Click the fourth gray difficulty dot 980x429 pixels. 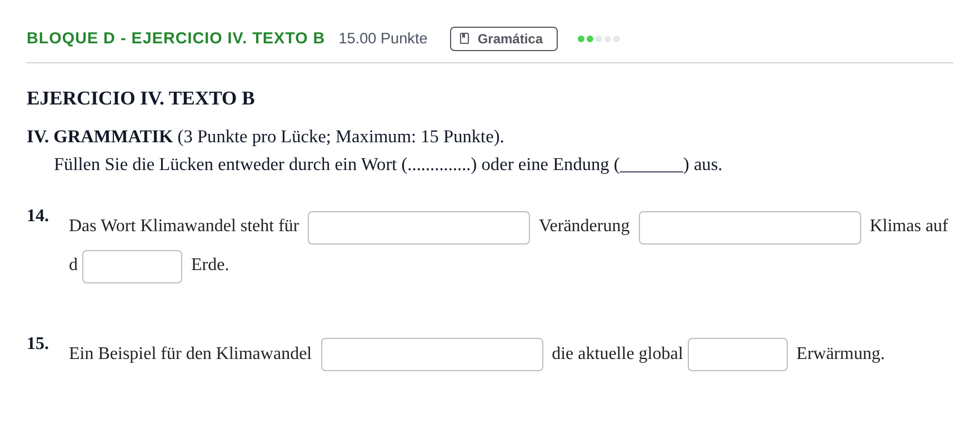tap(608, 39)
